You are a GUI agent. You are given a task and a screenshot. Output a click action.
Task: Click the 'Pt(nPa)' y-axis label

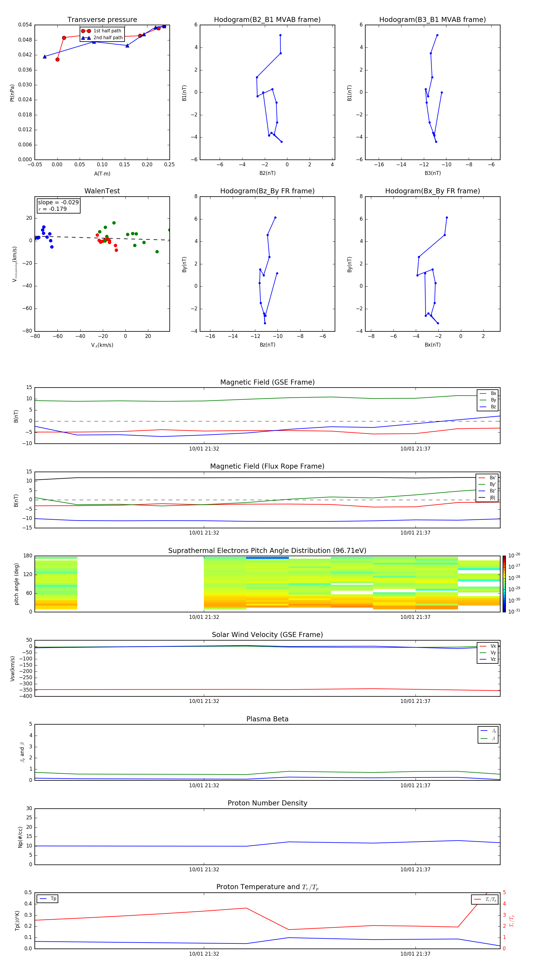click(x=12, y=92)
